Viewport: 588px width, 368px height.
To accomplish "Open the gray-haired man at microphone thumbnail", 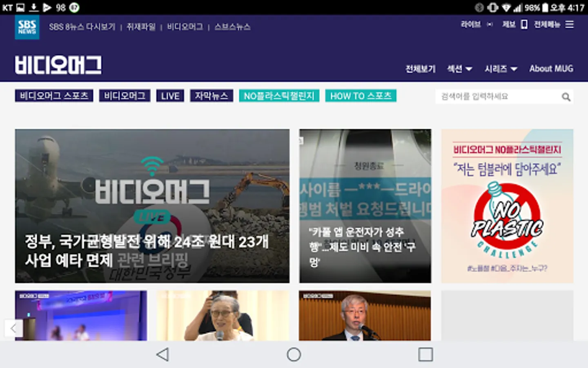I will (365, 316).
